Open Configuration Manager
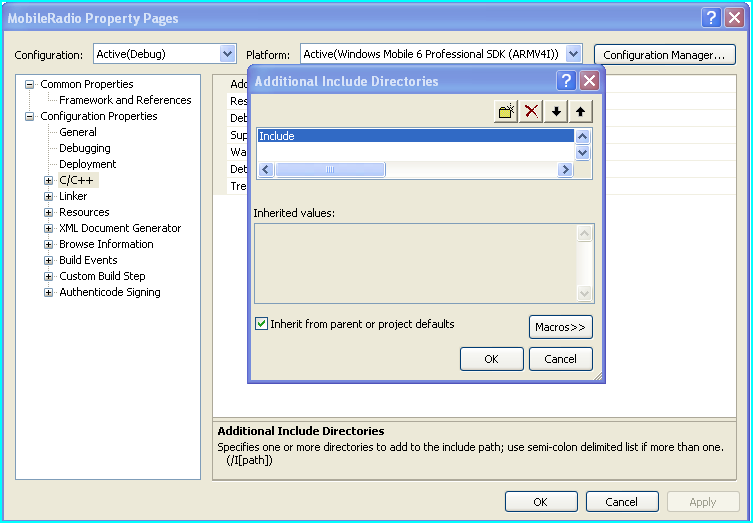 [664, 54]
